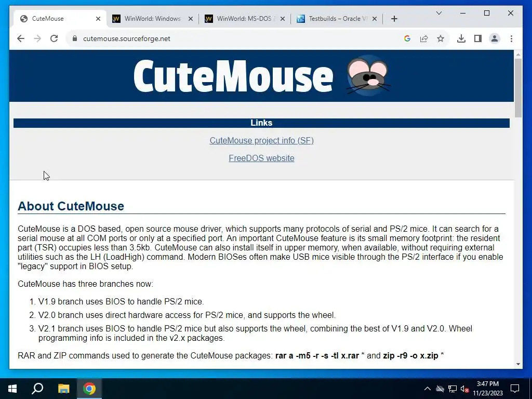Click the CuteMouse mouse logo image
532x399 pixels.
[x=368, y=75]
